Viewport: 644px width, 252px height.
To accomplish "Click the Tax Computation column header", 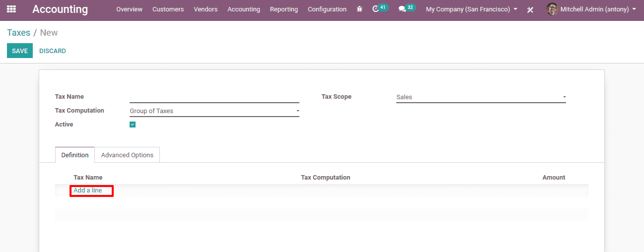I will point(326,177).
